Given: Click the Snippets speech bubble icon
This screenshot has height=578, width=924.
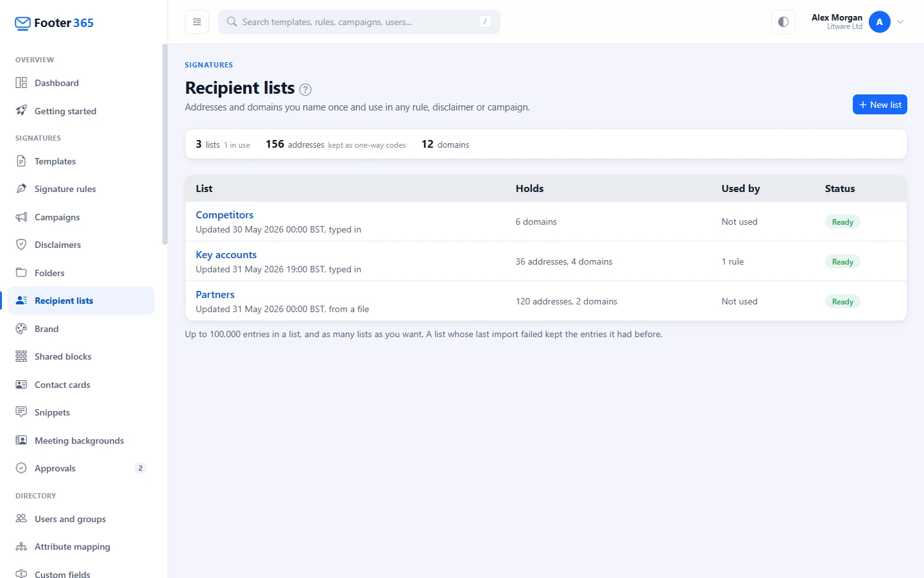Looking at the screenshot, I should coord(21,412).
